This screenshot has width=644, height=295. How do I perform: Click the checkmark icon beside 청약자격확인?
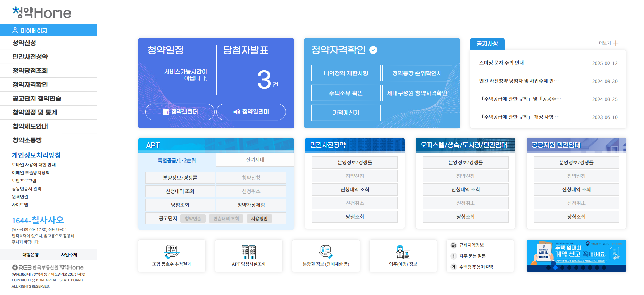[373, 50]
